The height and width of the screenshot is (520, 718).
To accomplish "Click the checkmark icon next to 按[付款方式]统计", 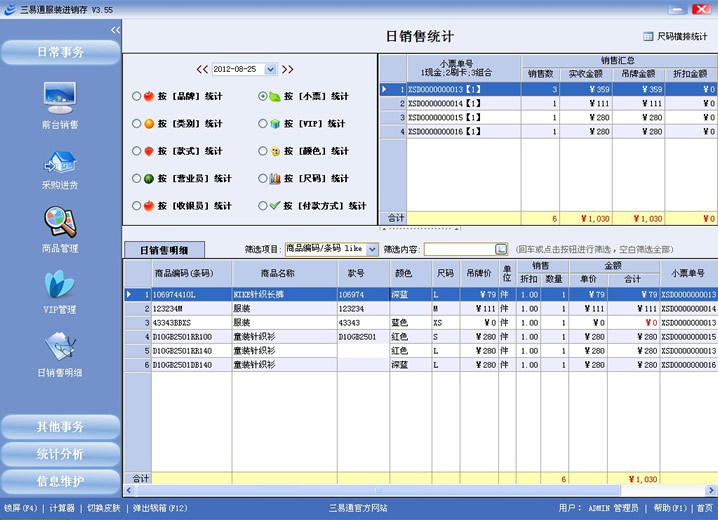I will tap(275, 206).
